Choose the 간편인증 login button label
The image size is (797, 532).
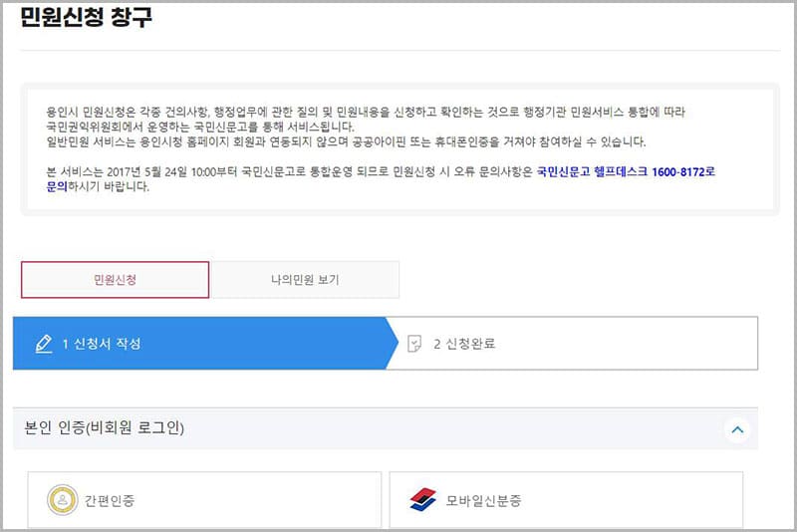[110, 500]
